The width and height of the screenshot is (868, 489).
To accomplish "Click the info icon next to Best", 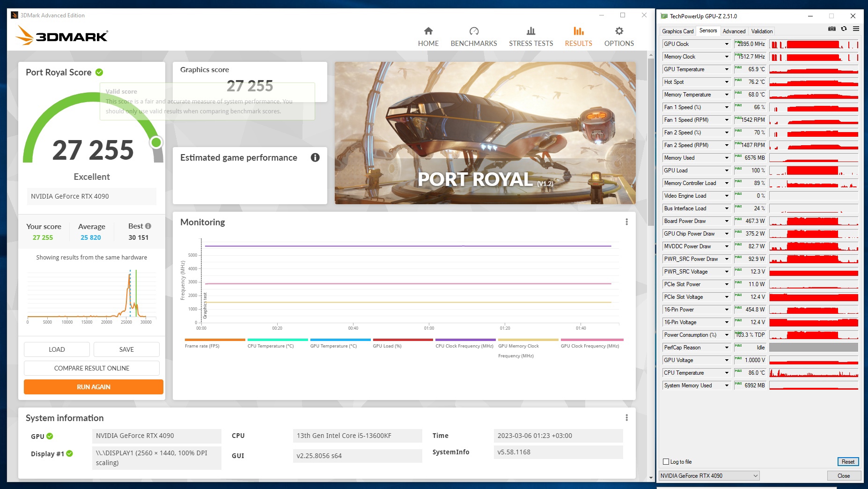I will (148, 226).
